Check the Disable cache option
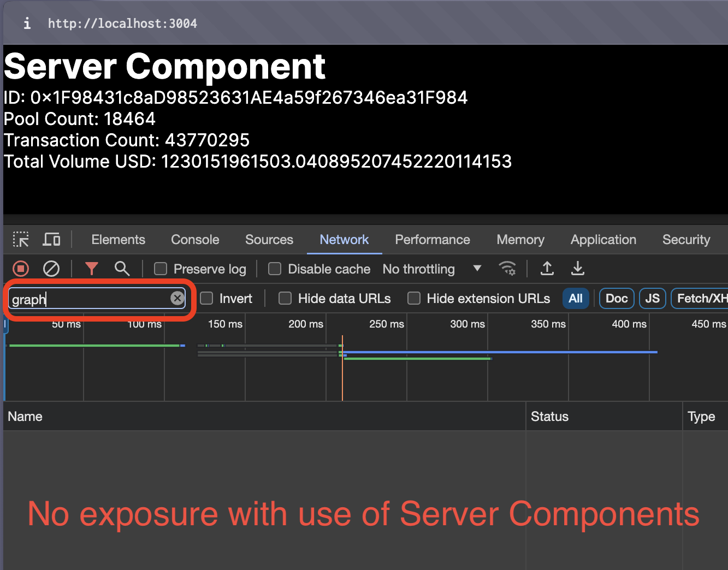The height and width of the screenshot is (570, 728). (275, 269)
